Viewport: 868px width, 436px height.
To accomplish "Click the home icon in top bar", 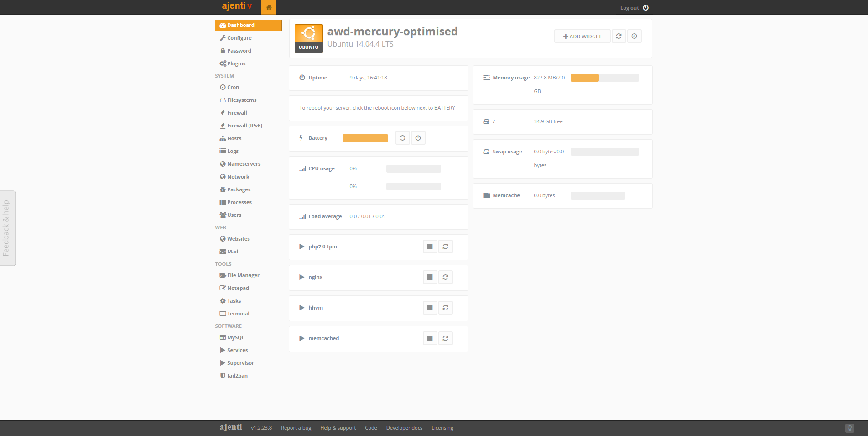I will pyautogui.click(x=269, y=7).
